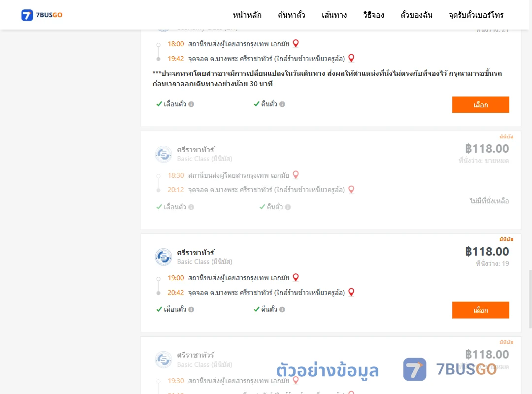
Task: Click the 19:30 departure time
Action: click(x=176, y=381)
